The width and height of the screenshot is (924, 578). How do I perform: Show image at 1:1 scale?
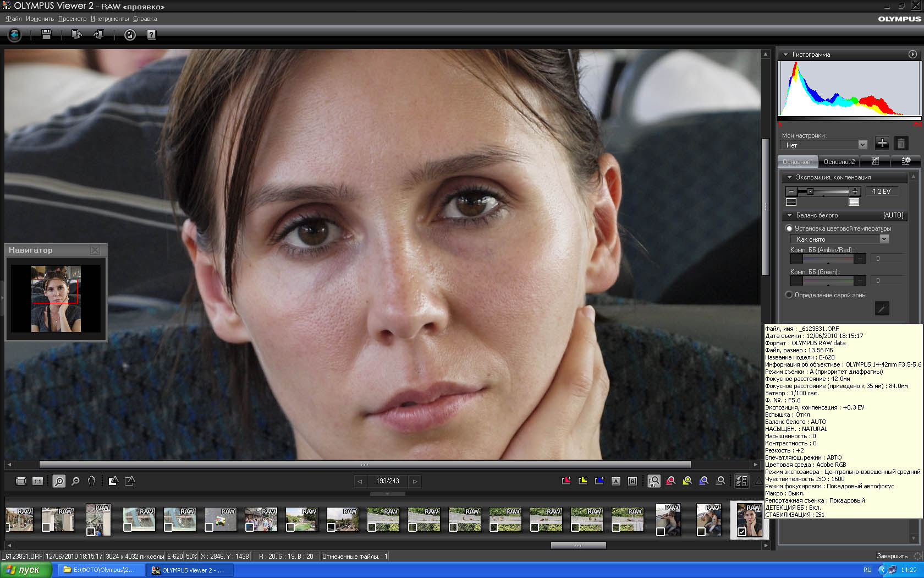37,481
